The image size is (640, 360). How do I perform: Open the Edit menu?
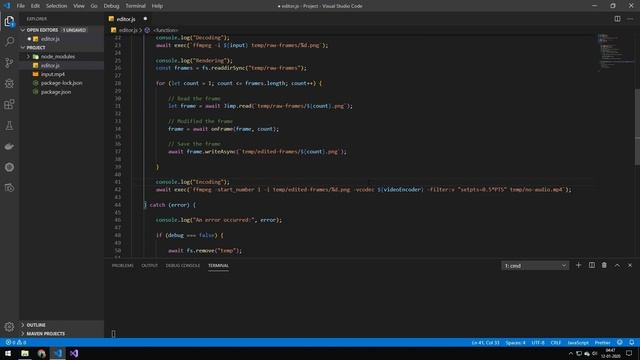coord(36,6)
